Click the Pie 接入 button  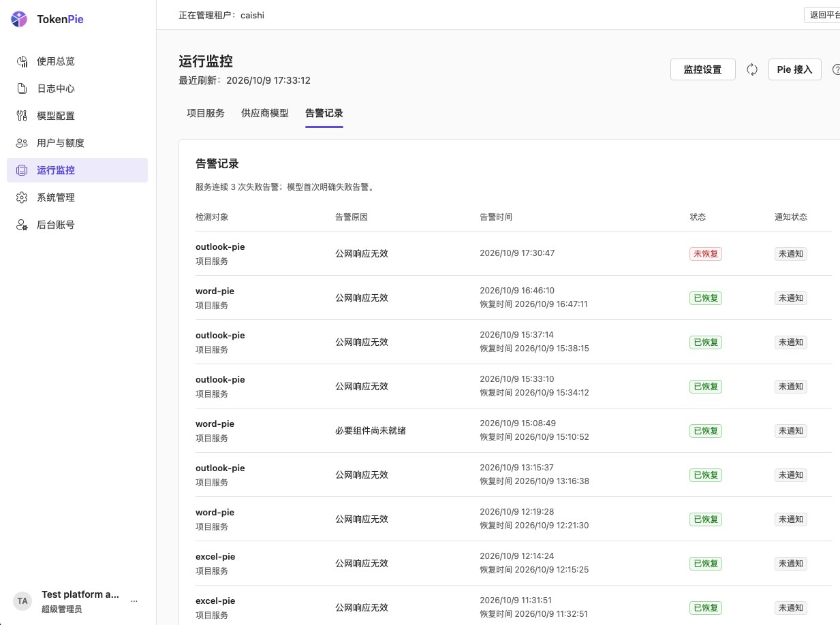[795, 69]
